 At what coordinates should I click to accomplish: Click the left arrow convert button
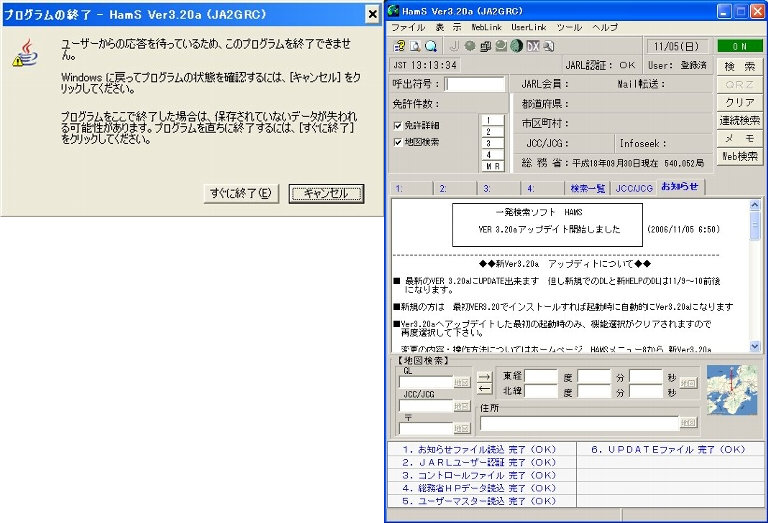click(x=484, y=389)
